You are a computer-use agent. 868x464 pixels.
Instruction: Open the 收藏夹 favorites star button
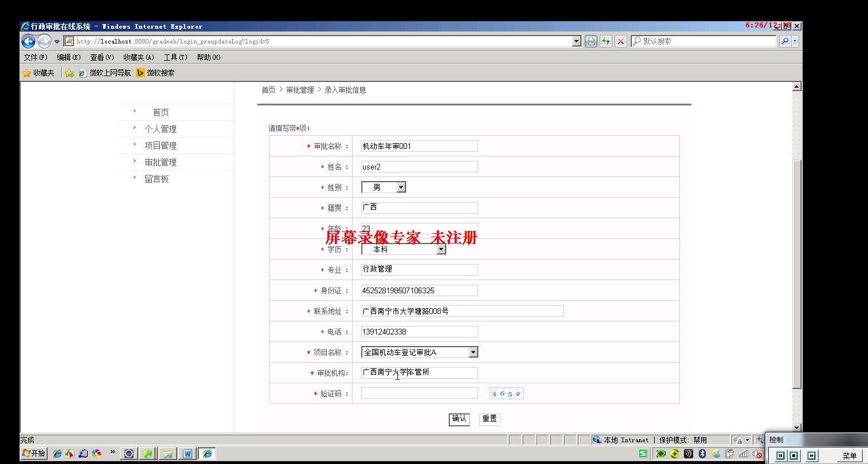point(38,73)
